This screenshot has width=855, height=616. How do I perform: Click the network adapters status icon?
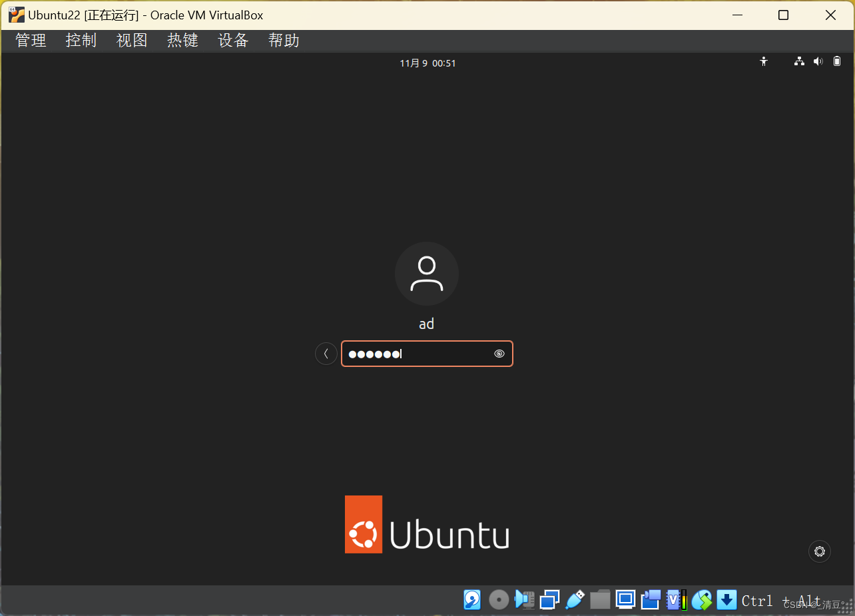tap(549, 600)
